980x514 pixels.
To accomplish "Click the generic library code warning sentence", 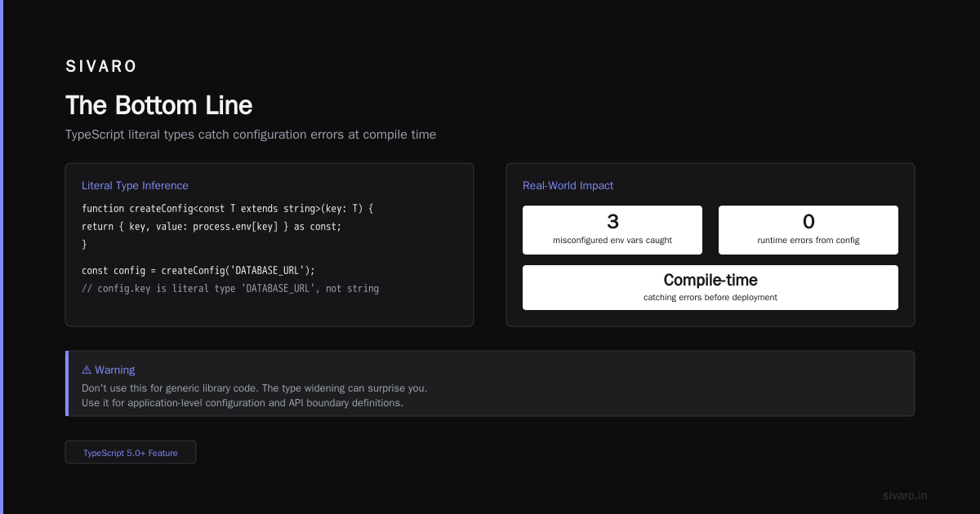I will (x=254, y=388).
